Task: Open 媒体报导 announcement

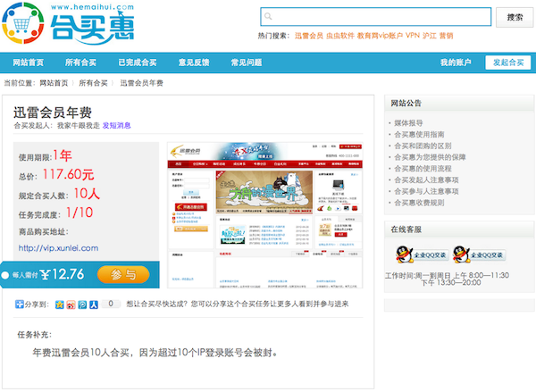Action: pos(408,123)
